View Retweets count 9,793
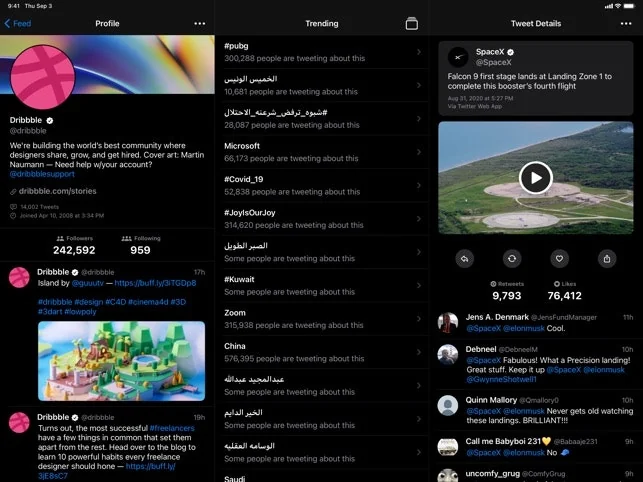This screenshot has height=482, width=643. 507,295
